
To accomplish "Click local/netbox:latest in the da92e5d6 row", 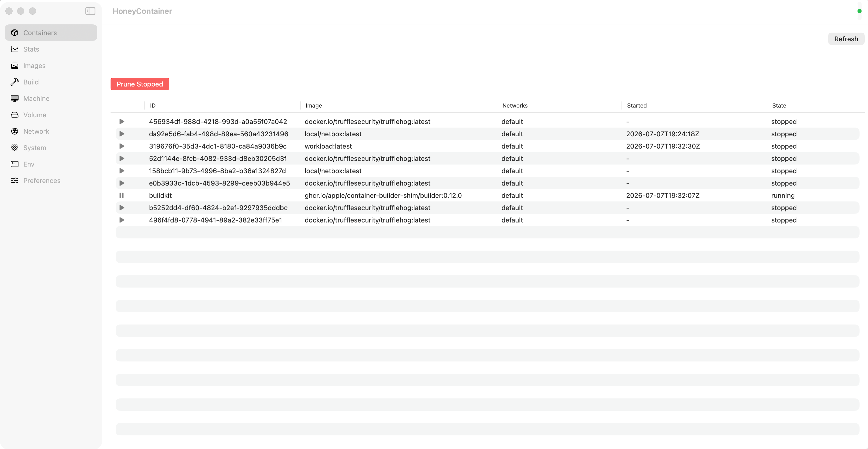I will click(333, 134).
